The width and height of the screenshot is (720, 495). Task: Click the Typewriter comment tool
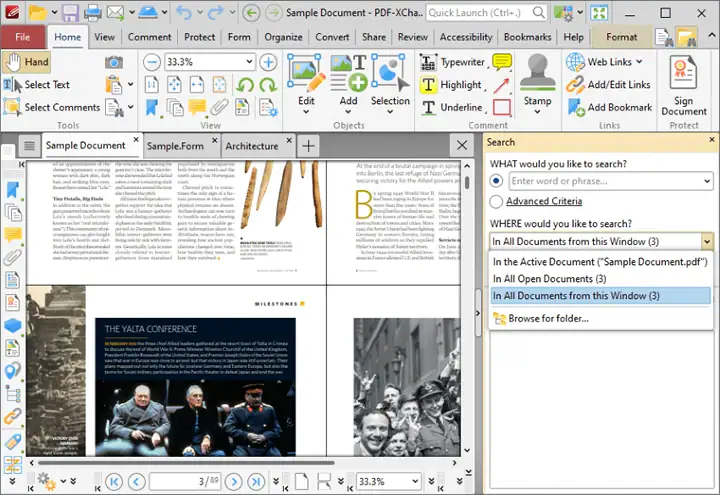(450, 62)
